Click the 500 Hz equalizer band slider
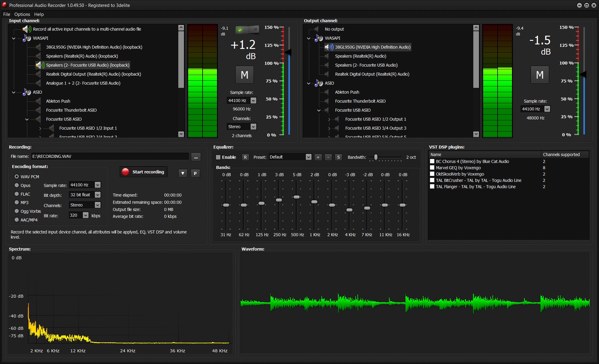 coord(296,197)
